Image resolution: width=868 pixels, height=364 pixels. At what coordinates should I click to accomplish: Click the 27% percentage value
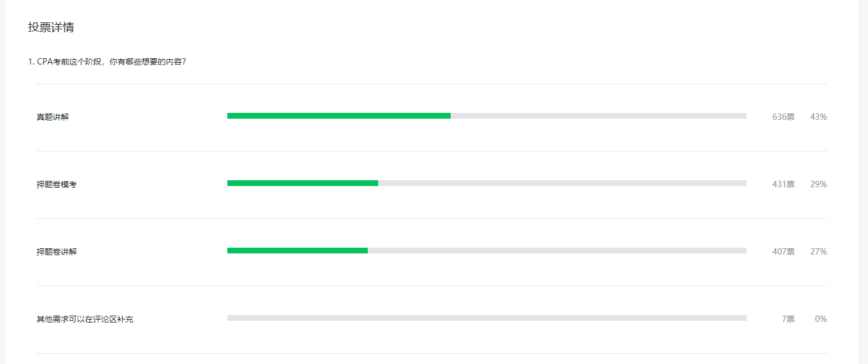pos(818,252)
